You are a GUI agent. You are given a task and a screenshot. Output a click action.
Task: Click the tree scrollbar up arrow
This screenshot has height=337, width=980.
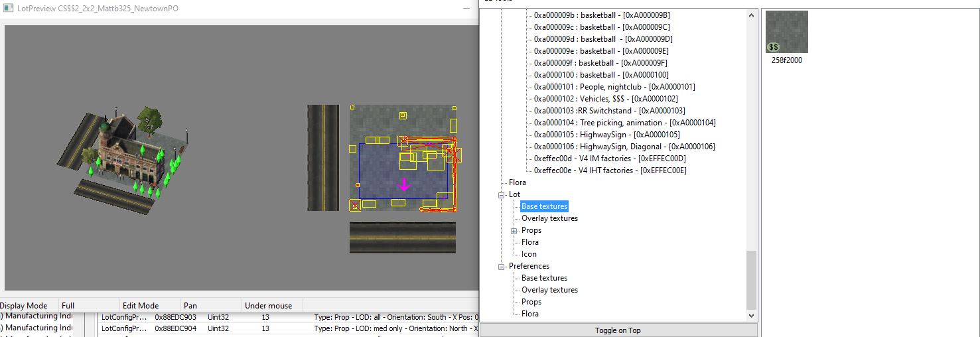tap(751, 15)
